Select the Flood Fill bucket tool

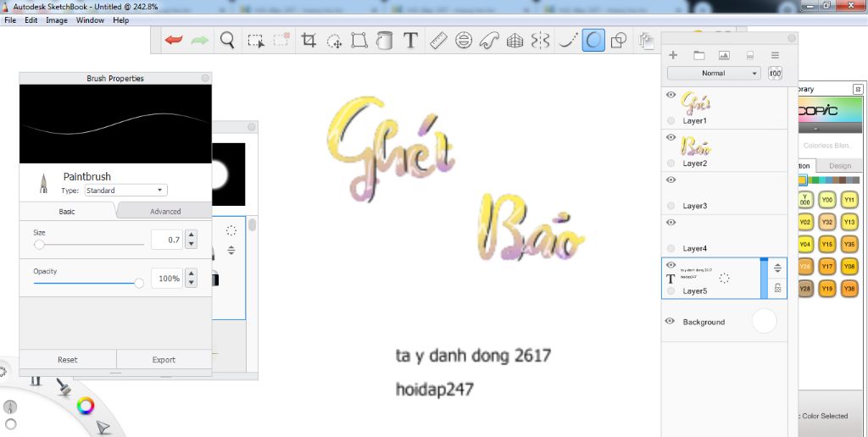point(384,41)
